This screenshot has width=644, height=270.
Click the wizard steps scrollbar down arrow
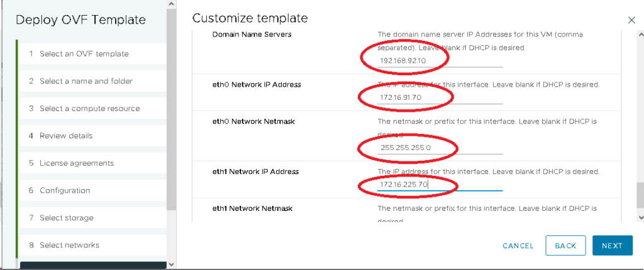pyautogui.click(x=172, y=264)
